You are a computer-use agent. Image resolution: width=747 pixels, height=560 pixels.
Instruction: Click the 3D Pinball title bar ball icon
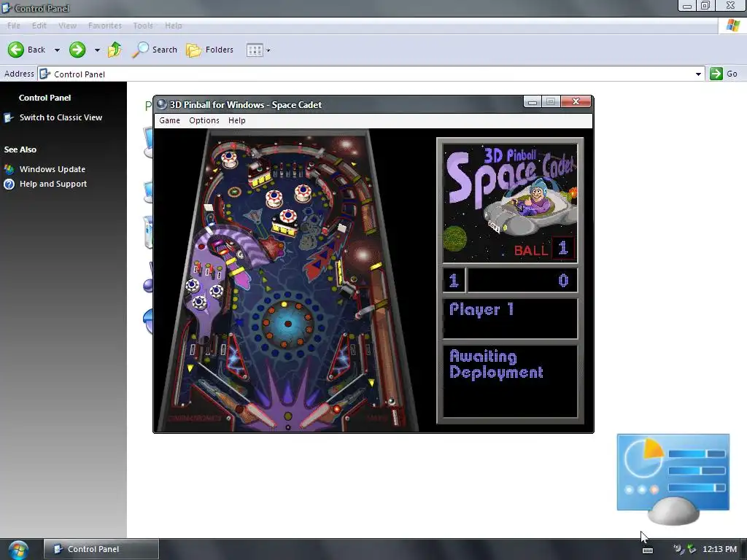point(162,104)
